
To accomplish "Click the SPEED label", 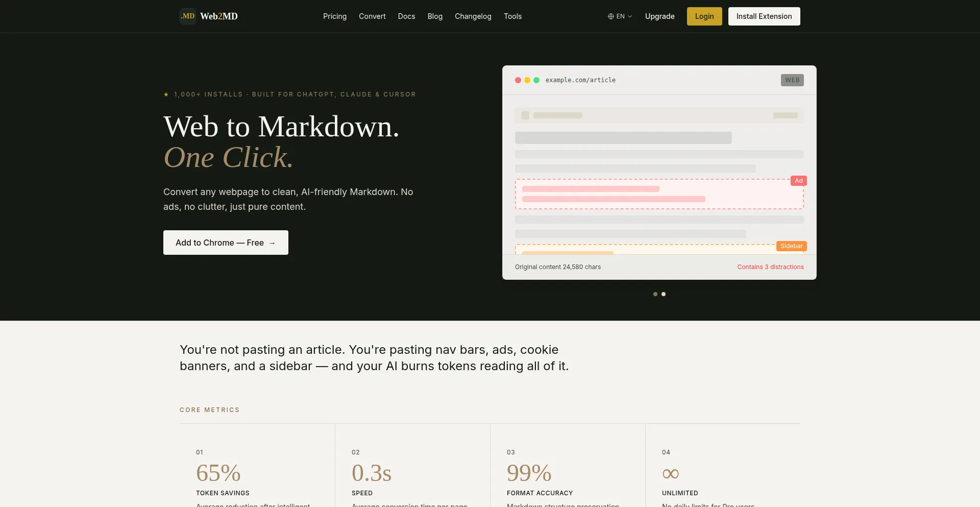I will click(362, 493).
